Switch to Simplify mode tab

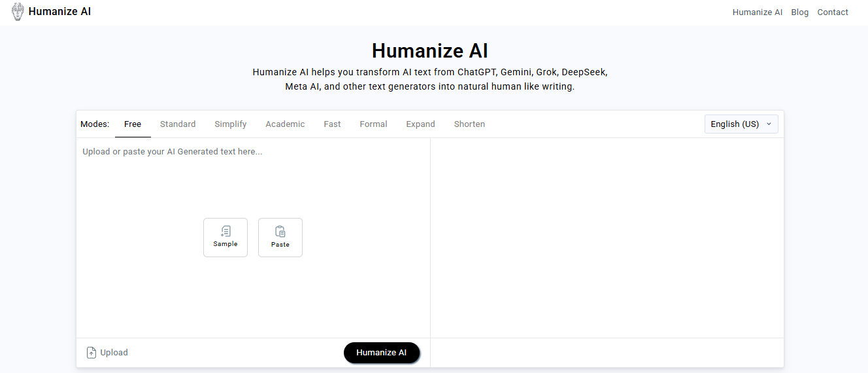tap(231, 124)
